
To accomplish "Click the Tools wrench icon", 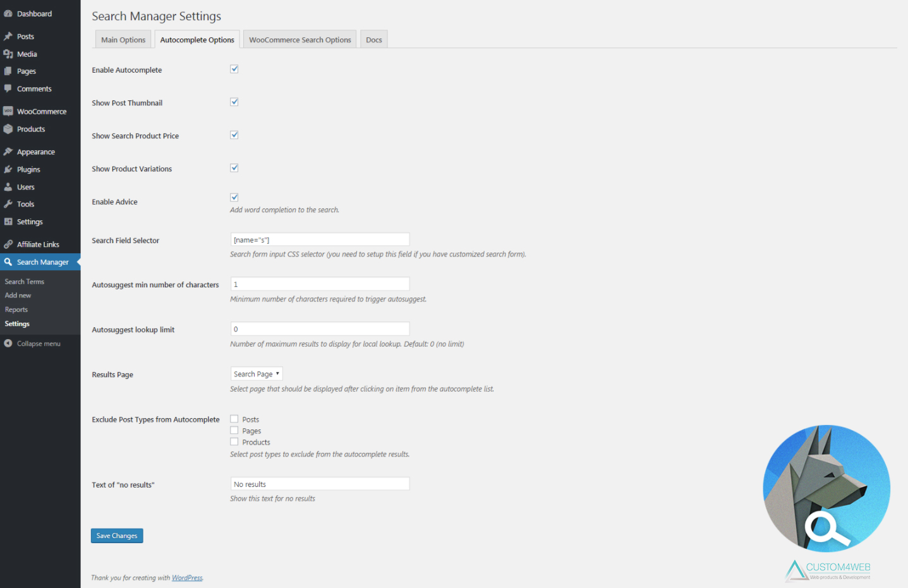I will coord(8,205).
